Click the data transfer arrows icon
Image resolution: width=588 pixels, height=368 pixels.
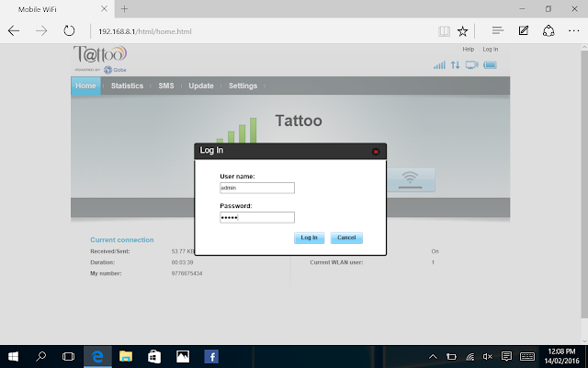tap(456, 65)
